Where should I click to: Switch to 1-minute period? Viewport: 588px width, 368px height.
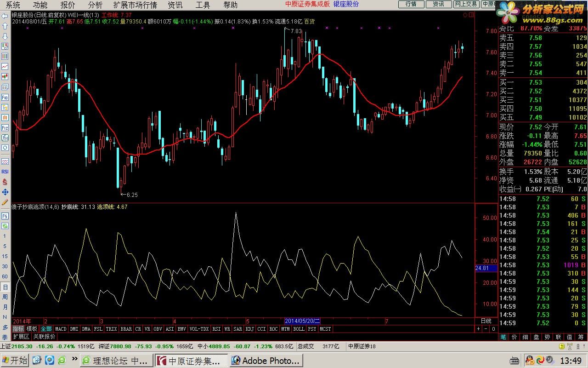coord(5,236)
